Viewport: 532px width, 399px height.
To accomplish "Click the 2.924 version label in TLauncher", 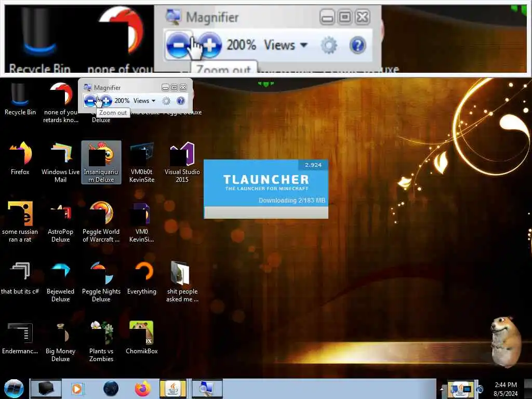I will tap(313, 165).
